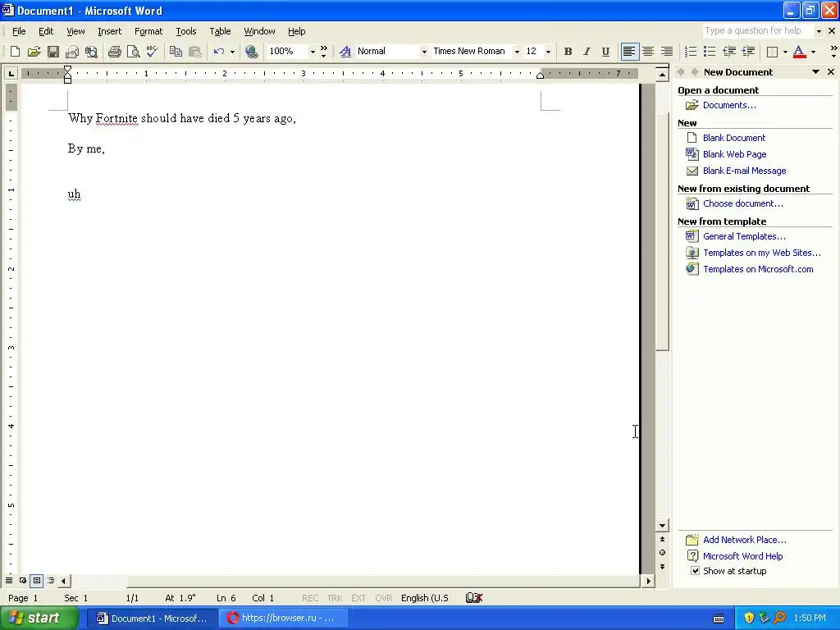
Task: Increase the paragraph indent
Action: point(748,52)
